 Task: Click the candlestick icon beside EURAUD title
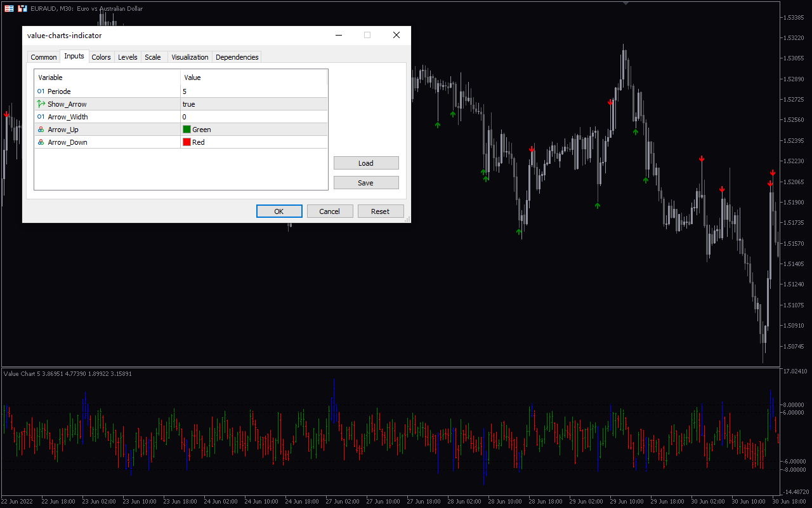[x=22, y=8]
